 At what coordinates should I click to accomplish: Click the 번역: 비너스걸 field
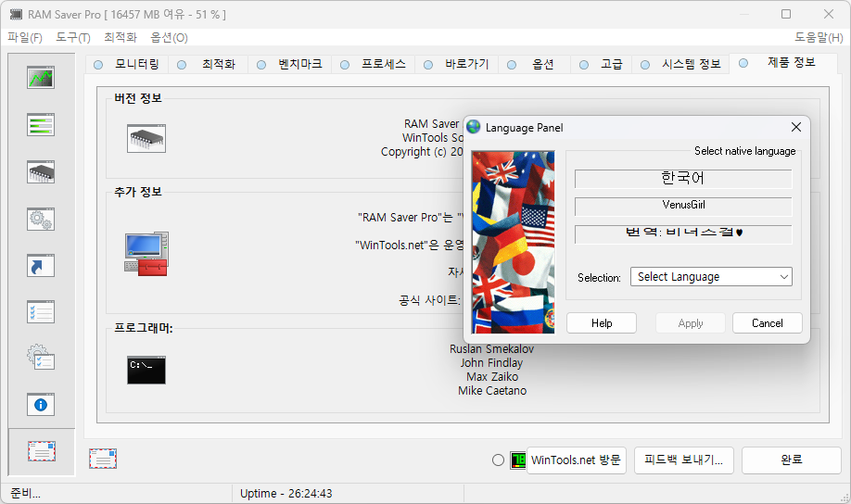click(683, 234)
